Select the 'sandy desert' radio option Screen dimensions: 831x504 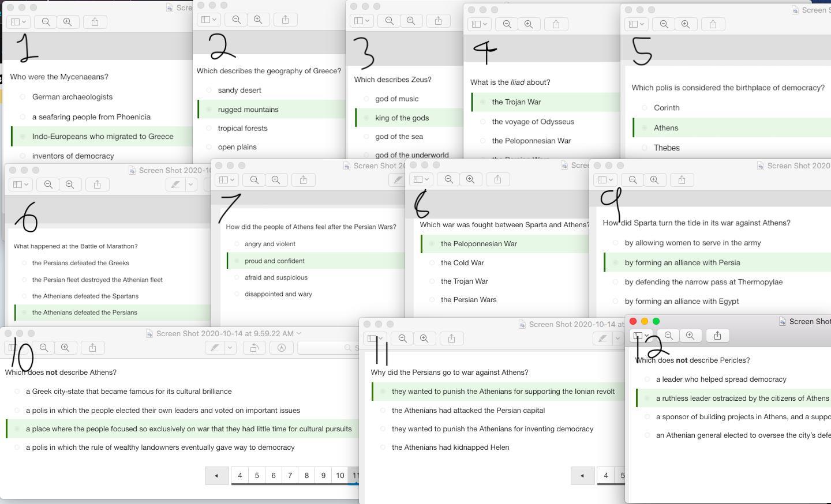[209, 90]
